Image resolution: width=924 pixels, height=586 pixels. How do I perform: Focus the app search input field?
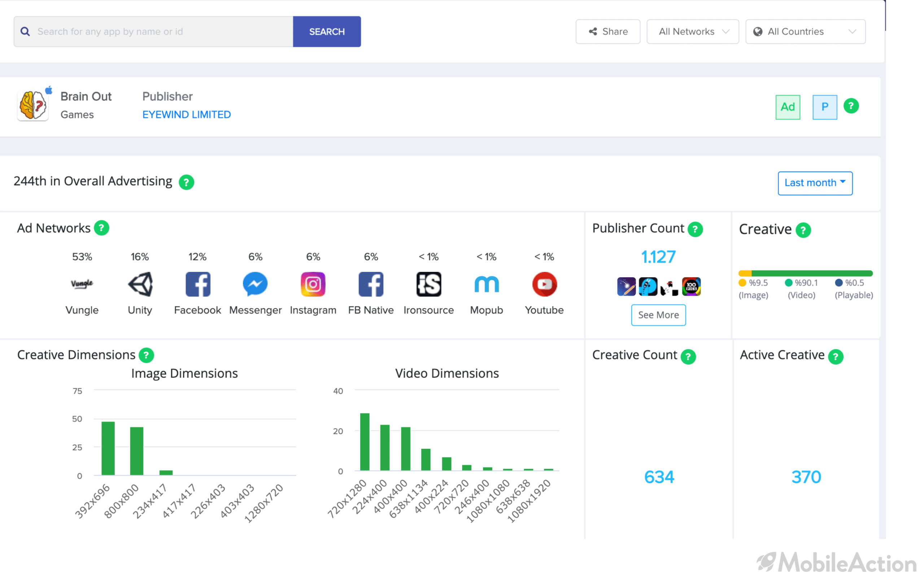tap(153, 31)
